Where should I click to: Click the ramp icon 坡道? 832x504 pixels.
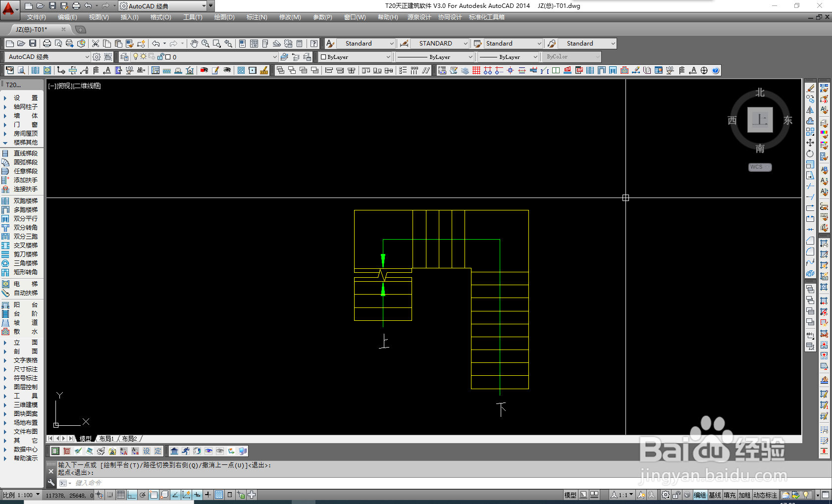[x=5, y=323]
